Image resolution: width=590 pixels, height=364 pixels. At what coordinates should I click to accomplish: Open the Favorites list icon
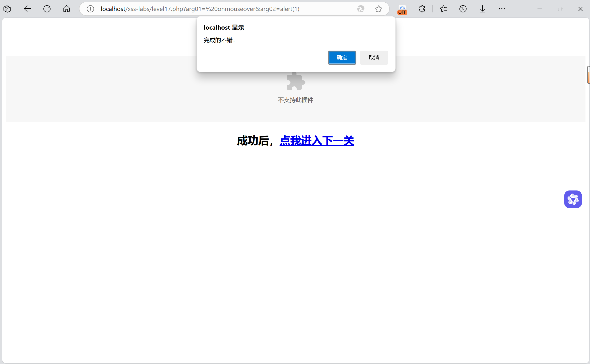pos(443,9)
